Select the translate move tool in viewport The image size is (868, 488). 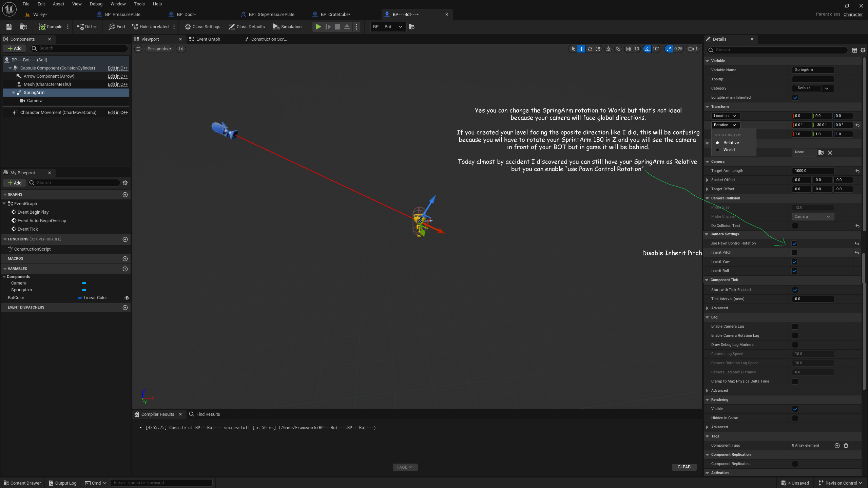pos(581,49)
